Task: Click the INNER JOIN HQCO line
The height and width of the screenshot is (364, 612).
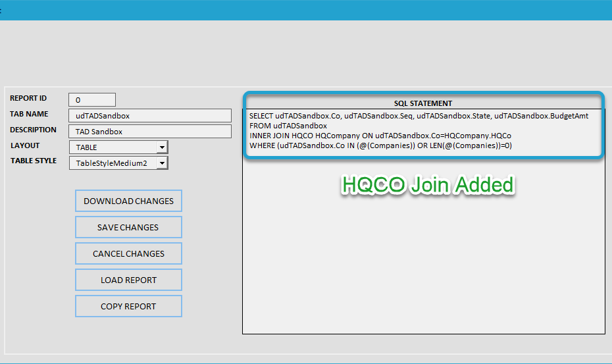Action: [380, 136]
